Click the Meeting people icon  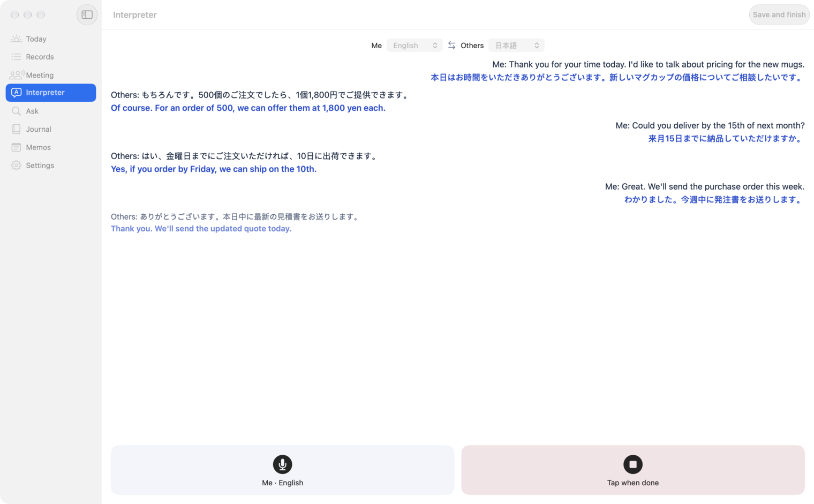tap(17, 75)
